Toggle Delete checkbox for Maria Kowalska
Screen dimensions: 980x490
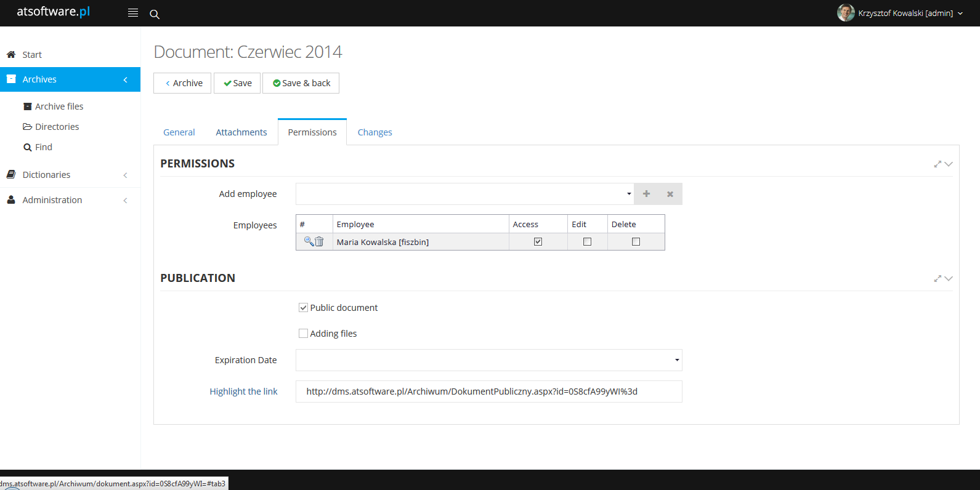coord(636,241)
